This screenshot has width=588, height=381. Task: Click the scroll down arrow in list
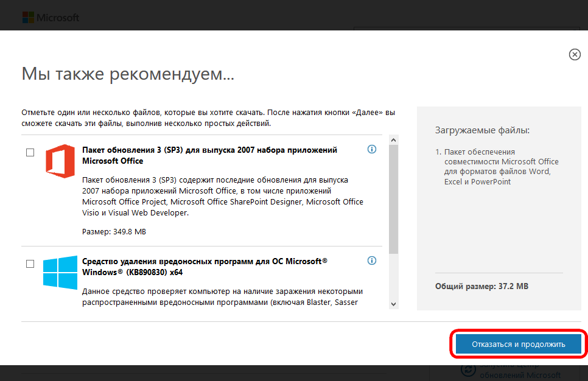(393, 304)
